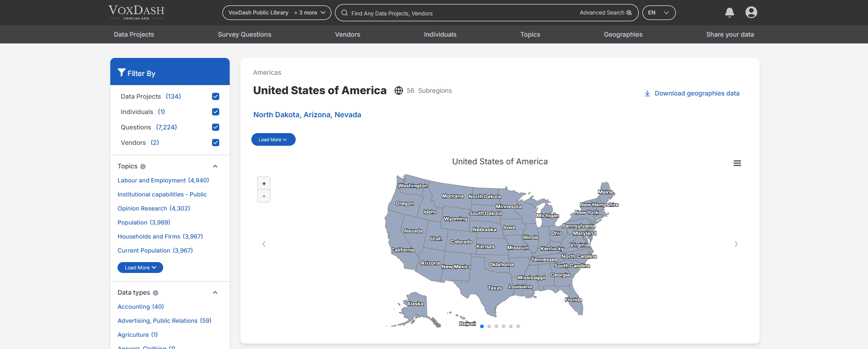Viewport: 868px width, 349px height.
Task: Uncheck the Questions filter
Action: tap(216, 127)
